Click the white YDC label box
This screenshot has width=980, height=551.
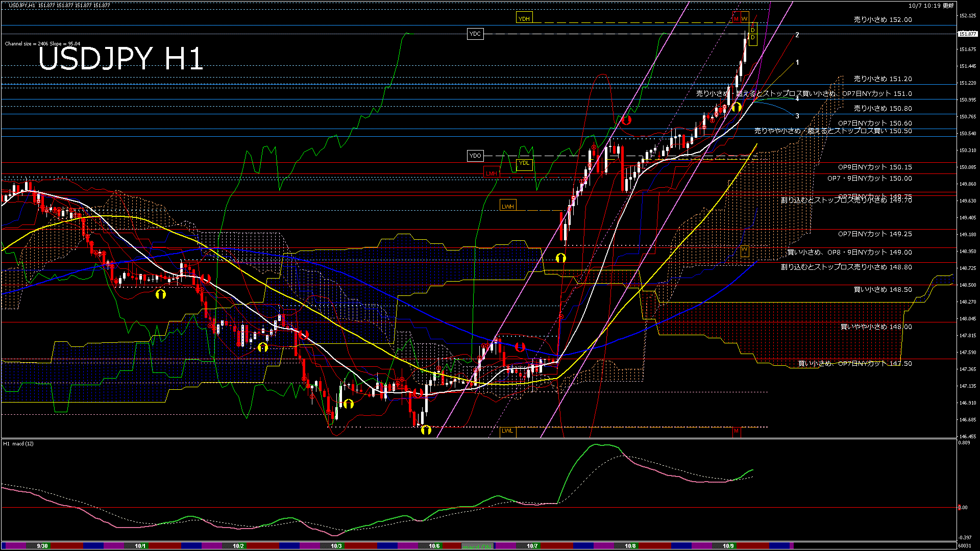pyautogui.click(x=475, y=34)
